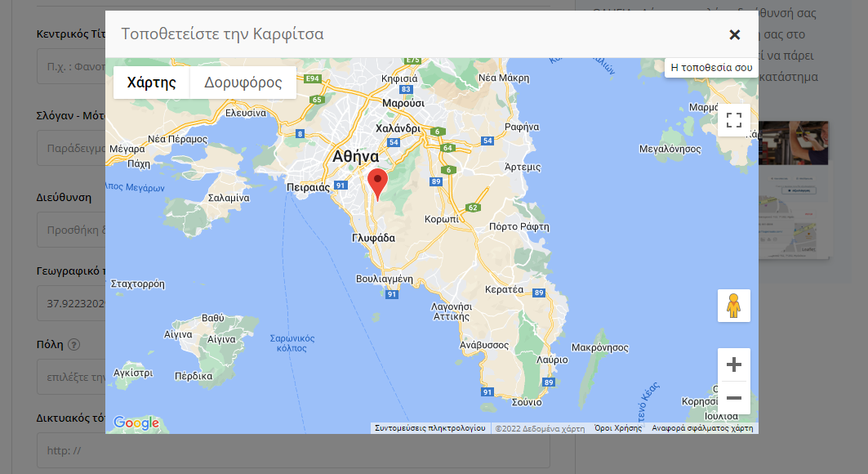Click the Άρτεμις label on the map

(523, 167)
